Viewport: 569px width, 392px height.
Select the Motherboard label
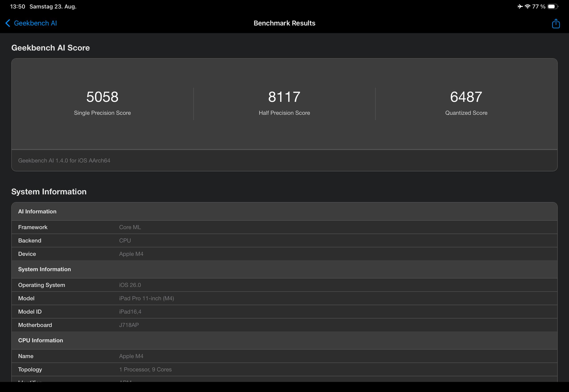[35, 325]
